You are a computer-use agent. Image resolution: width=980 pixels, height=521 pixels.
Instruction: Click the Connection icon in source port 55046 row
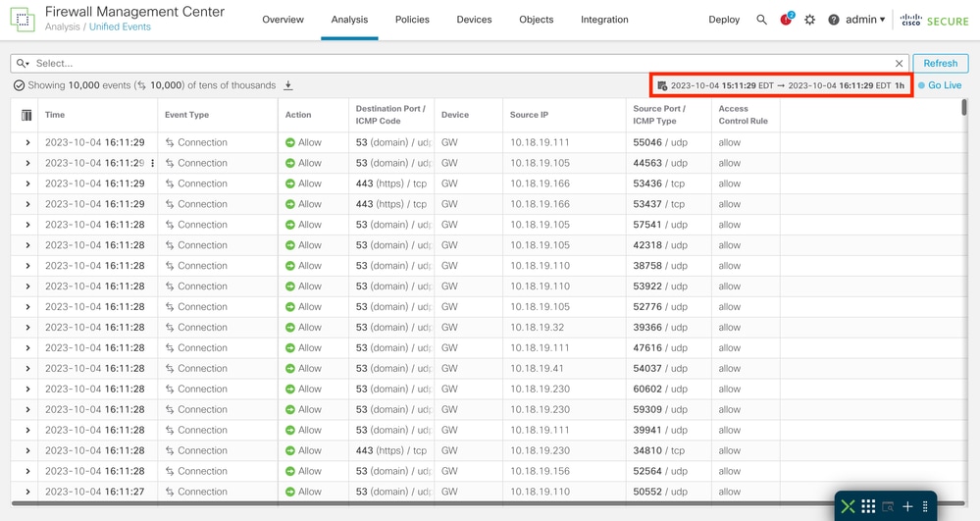170,142
